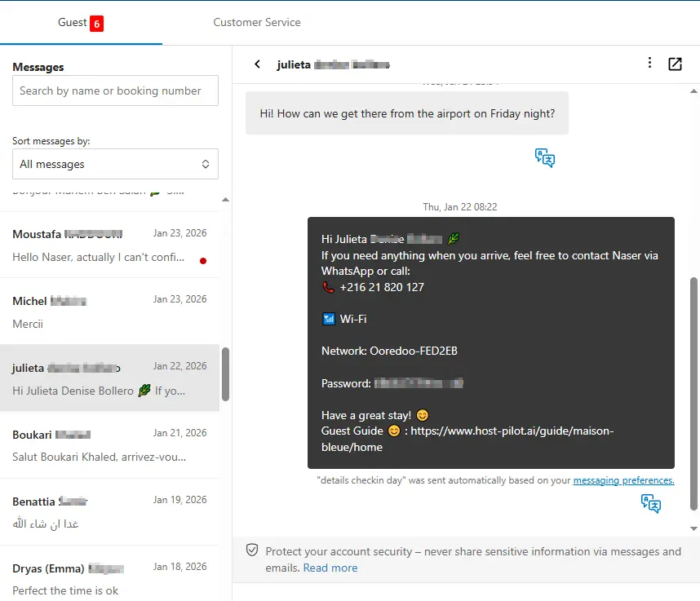Click the Wi-Fi icon in the chat bubble
Screen dimensions: 700x601
(328, 319)
